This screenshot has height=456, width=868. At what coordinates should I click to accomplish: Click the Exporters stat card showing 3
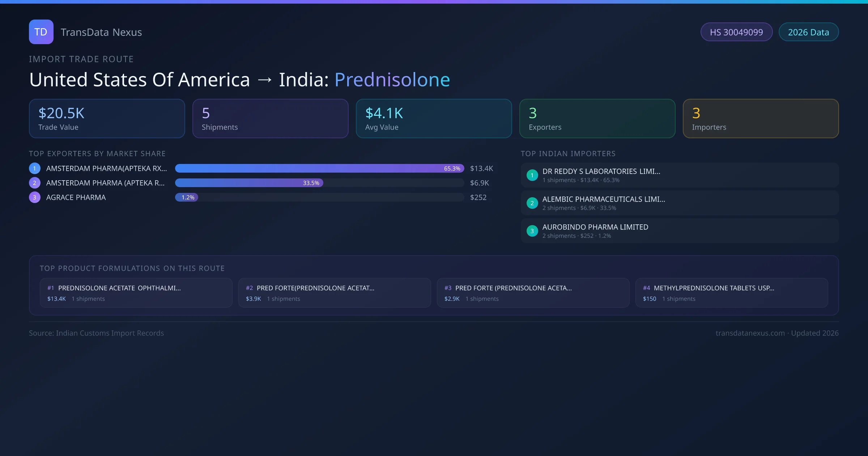tap(597, 118)
